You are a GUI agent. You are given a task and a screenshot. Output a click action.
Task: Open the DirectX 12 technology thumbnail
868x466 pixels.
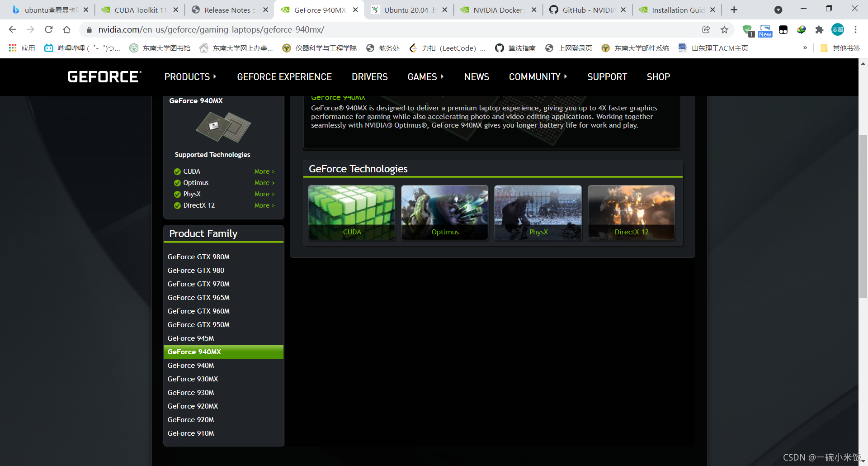pyautogui.click(x=632, y=212)
